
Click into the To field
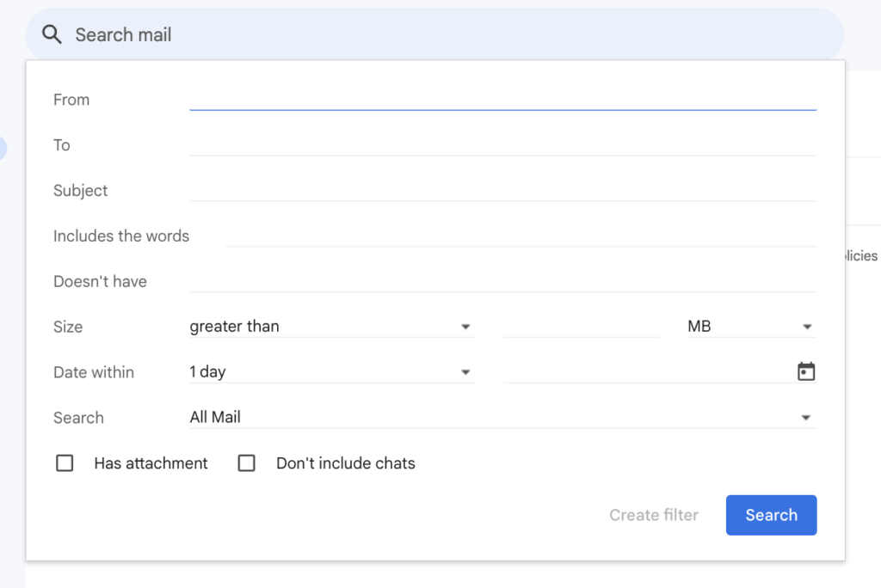coord(502,144)
